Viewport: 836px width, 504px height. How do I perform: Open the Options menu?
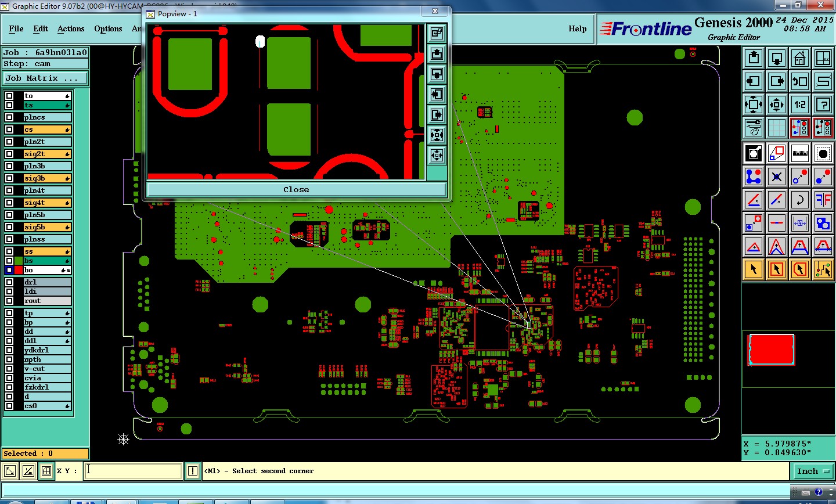pyautogui.click(x=108, y=28)
